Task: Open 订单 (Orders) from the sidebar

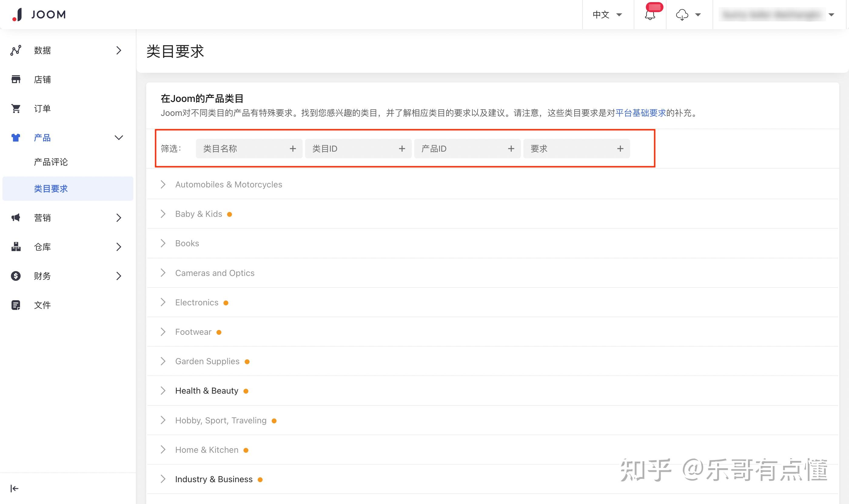Action: (42, 108)
